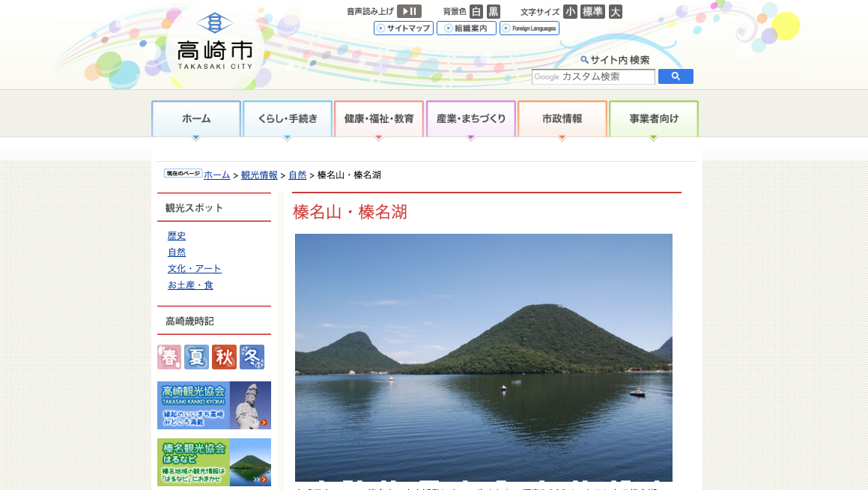Click the Lake Haruna mountain photo

484,357
